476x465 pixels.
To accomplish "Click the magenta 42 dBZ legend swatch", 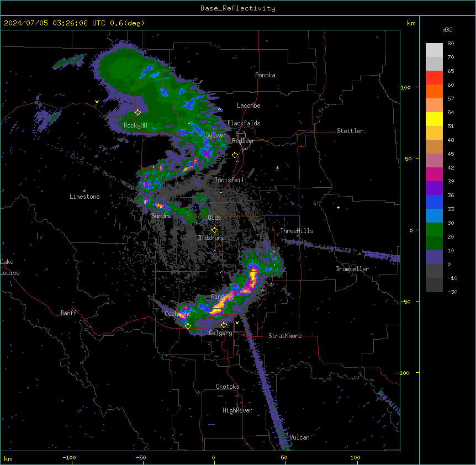I will pos(434,174).
